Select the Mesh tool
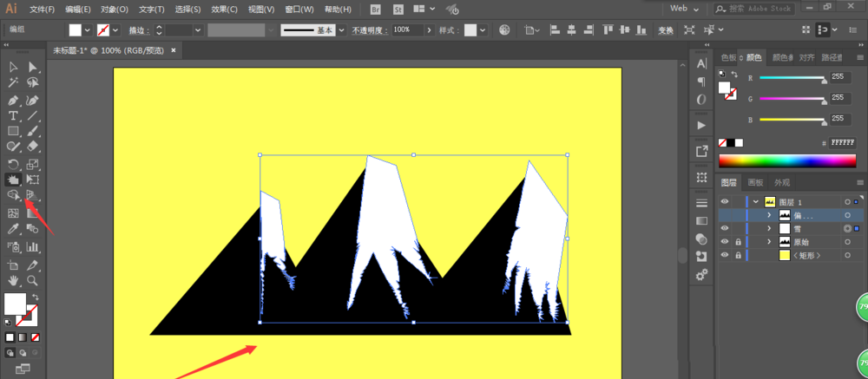Viewport: 868px width, 379px height. click(13, 213)
